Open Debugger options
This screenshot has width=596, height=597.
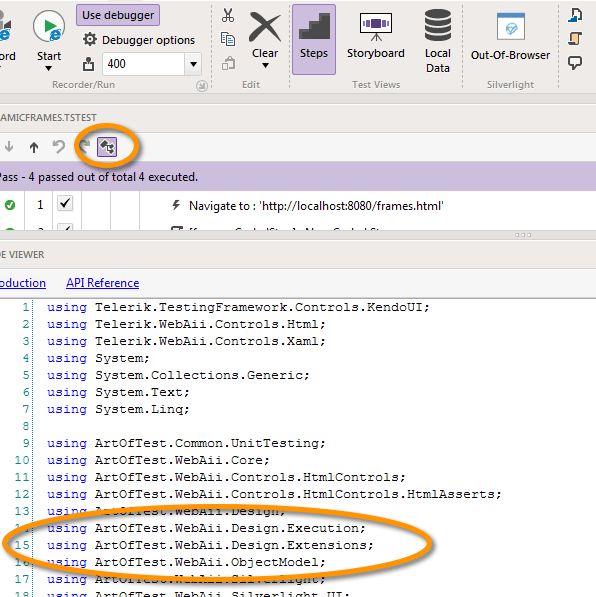tap(139, 40)
